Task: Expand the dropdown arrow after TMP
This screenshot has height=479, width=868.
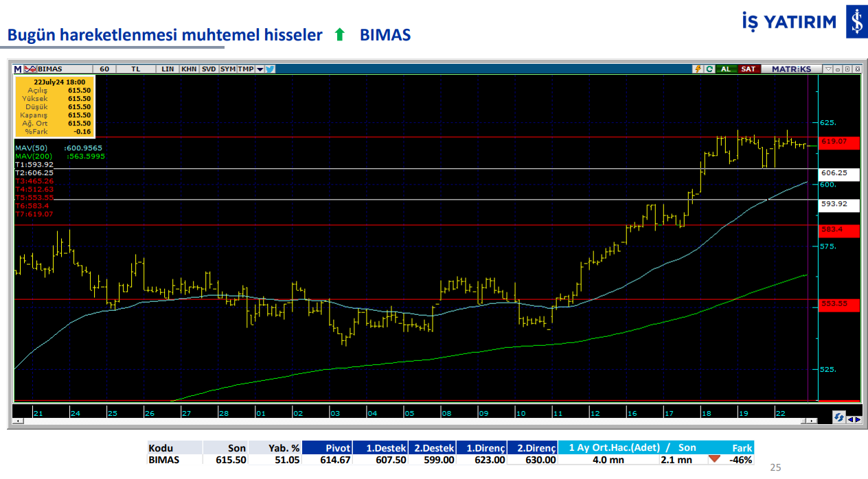Action: click(260, 69)
